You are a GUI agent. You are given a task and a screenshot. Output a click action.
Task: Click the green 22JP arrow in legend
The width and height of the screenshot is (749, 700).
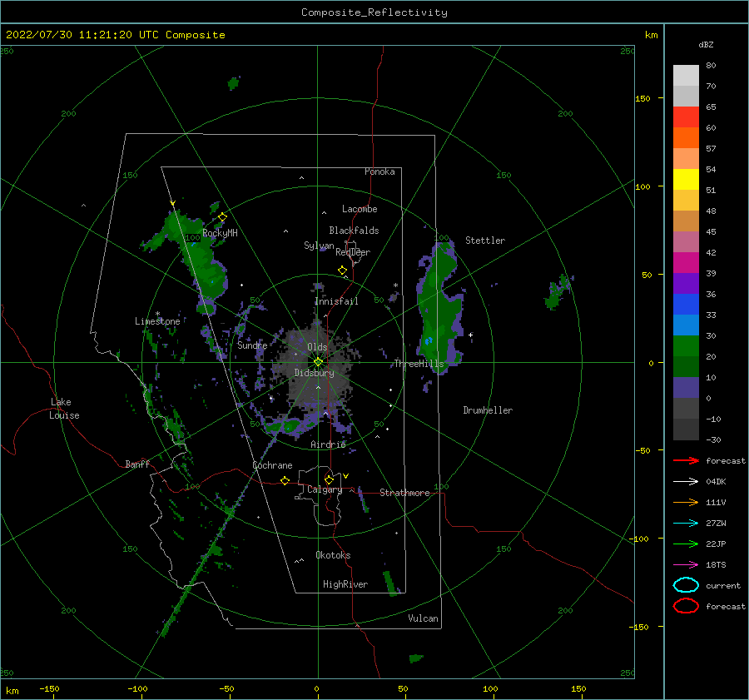coord(686,544)
